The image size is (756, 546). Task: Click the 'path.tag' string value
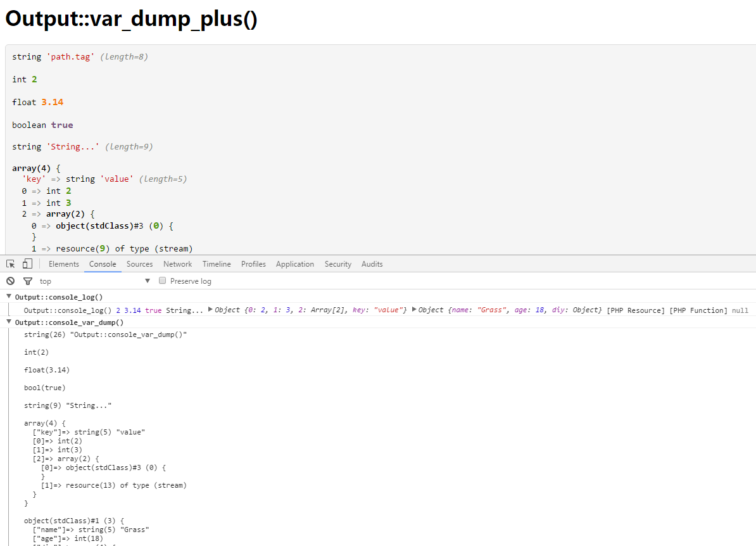point(70,56)
